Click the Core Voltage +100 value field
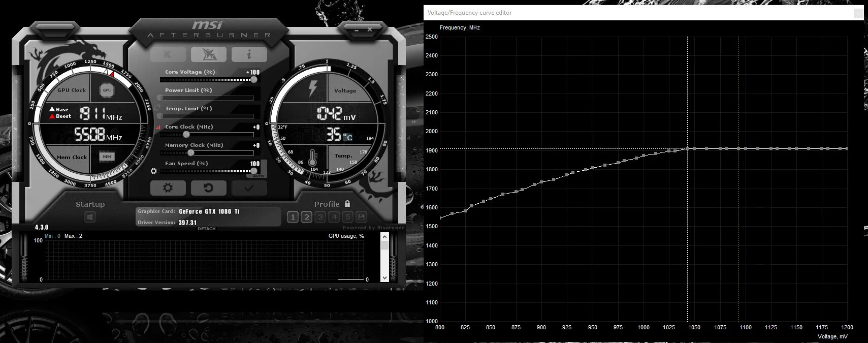This screenshot has height=343, width=868. point(253,72)
